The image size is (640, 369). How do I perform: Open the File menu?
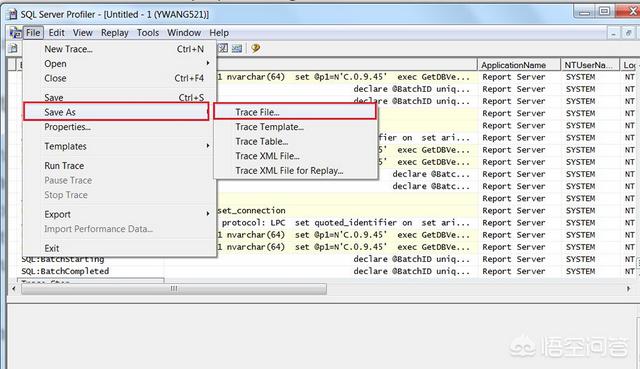33,33
